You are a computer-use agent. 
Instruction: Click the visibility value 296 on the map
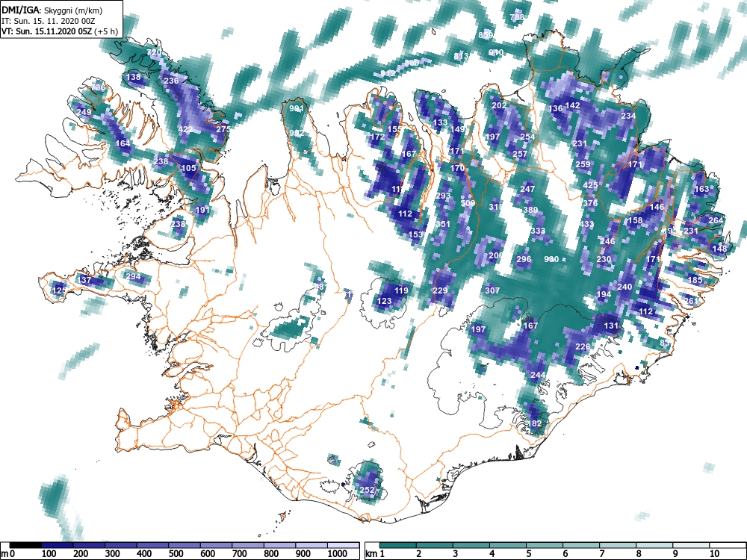click(524, 260)
